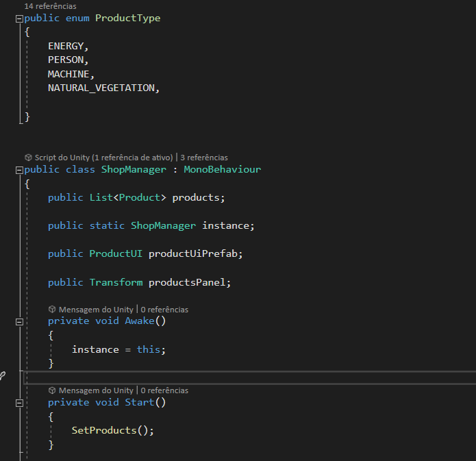The height and width of the screenshot is (461, 476).
Task: Click the static keyword on instance field
Action: pyautogui.click(x=107, y=225)
